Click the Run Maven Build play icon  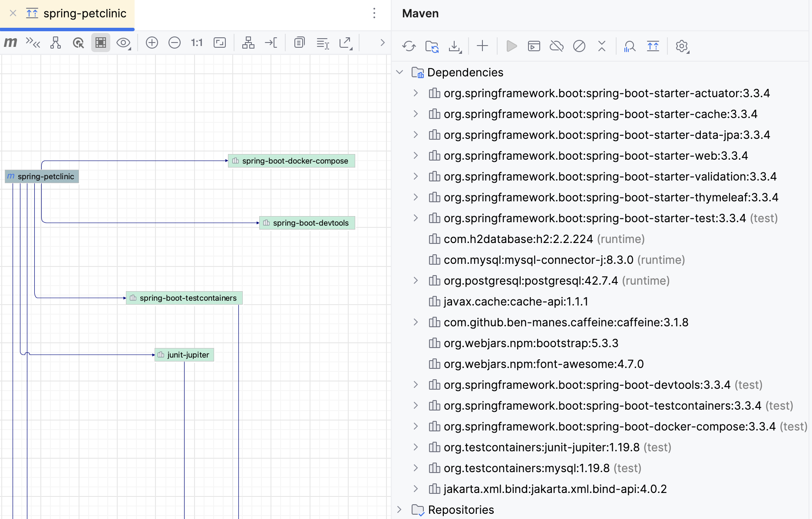[512, 46]
